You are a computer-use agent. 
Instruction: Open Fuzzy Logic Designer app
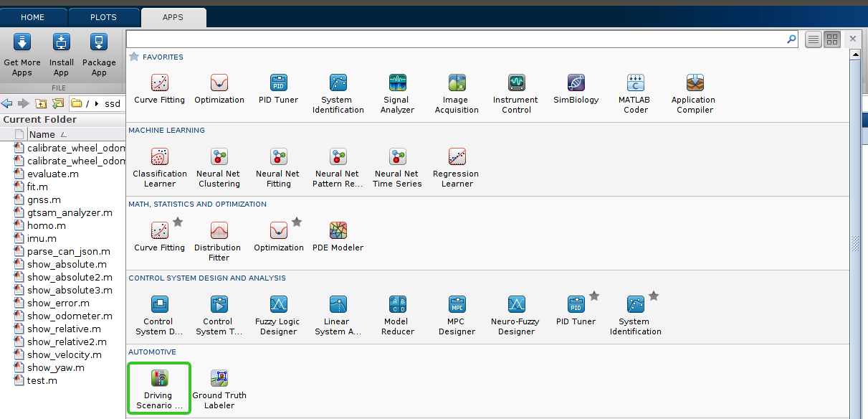278,315
